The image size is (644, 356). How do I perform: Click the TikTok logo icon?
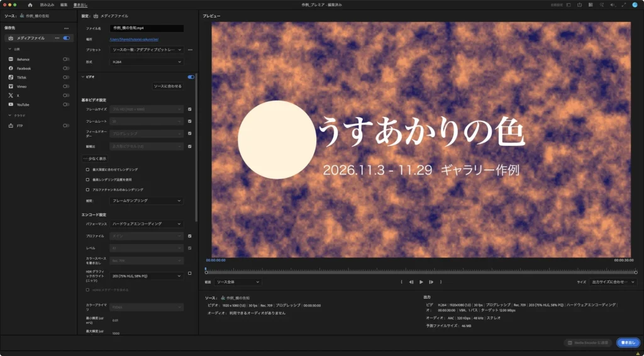[x=11, y=77]
